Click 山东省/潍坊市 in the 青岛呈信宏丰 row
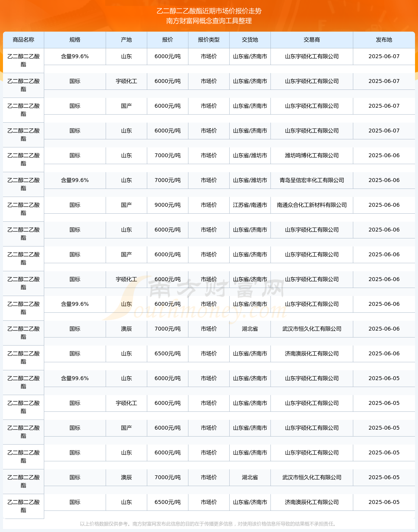The image size is (418, 532). click(x=250, y=180)
